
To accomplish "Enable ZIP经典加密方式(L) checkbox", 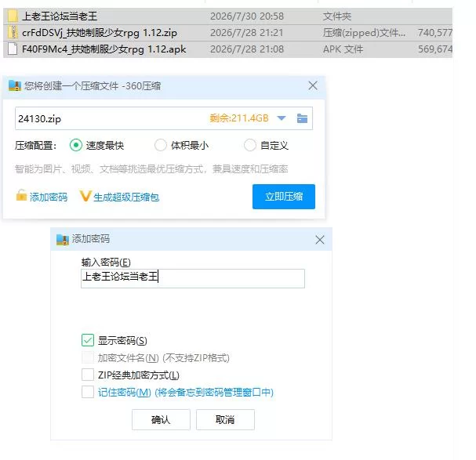I will coord(88,375).
